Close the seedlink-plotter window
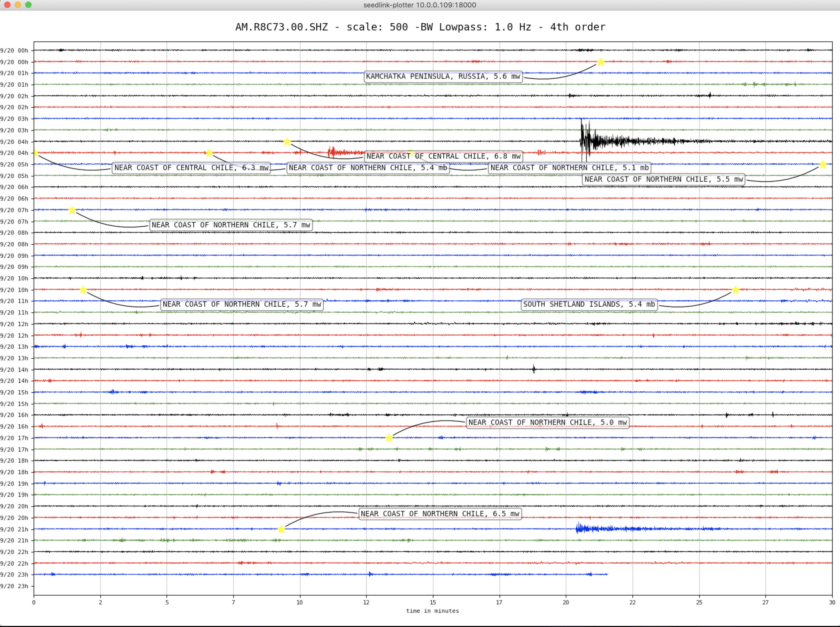The image size is (840, 627). pos(7,4)
